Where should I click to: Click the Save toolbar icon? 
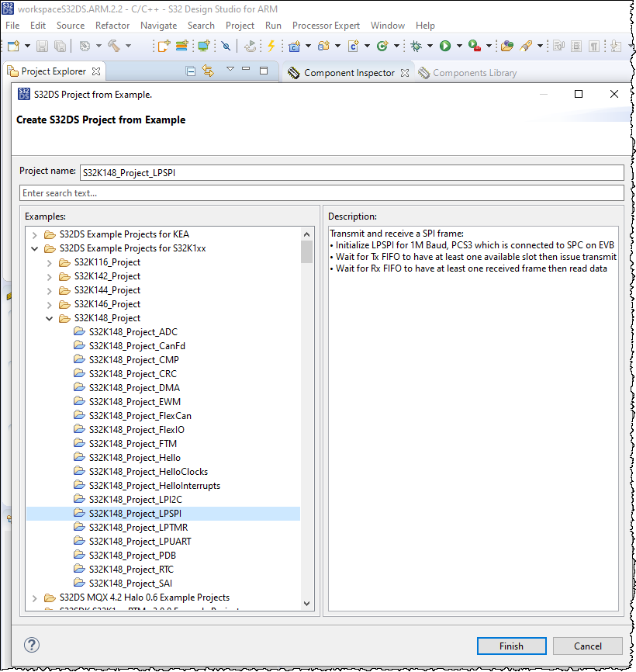[x=42, y=46]
